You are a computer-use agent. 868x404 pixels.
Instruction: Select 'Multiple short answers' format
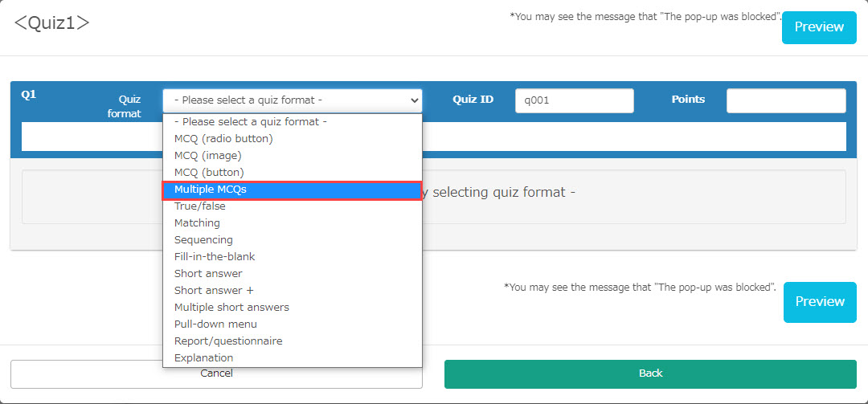[231, 308]
